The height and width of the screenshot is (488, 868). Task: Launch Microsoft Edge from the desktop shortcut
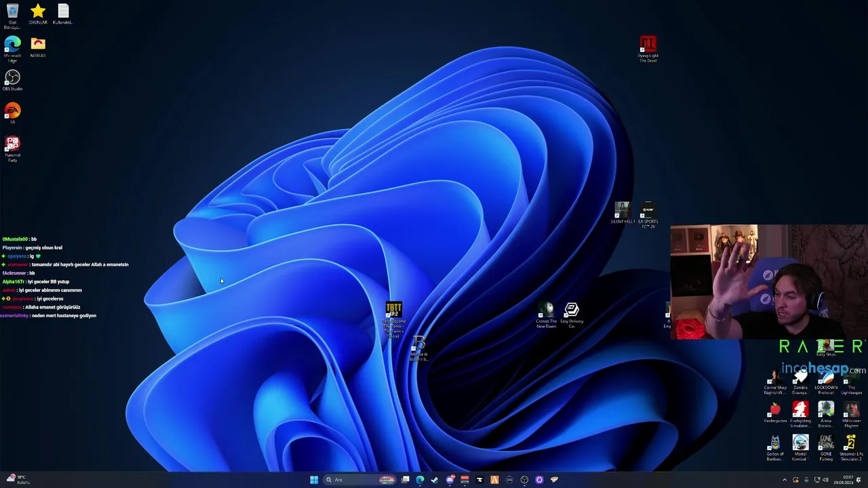click(12, 49)
